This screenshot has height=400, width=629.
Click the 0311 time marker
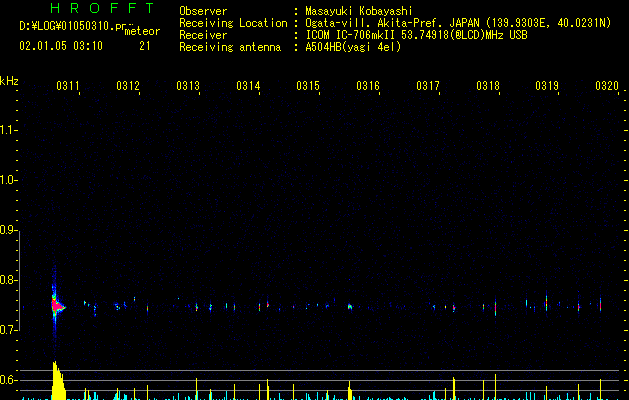pyautogui.click(x=68, y=86)
